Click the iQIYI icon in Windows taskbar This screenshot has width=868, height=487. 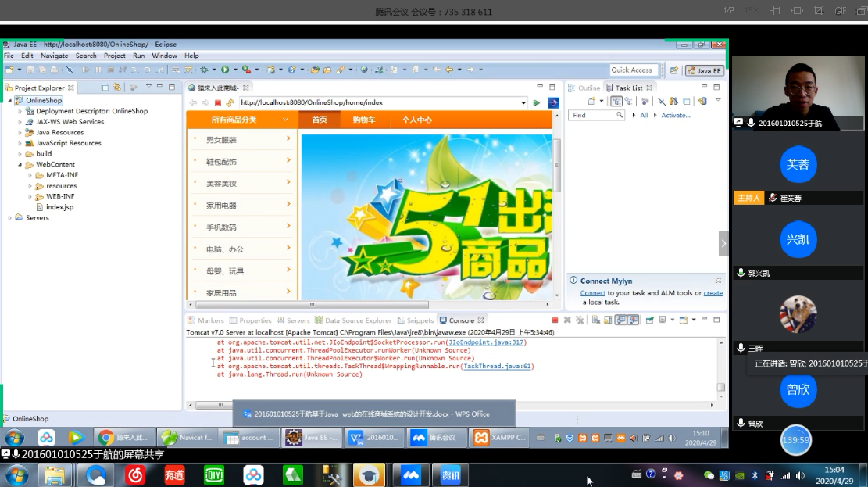tap(214, 474)
